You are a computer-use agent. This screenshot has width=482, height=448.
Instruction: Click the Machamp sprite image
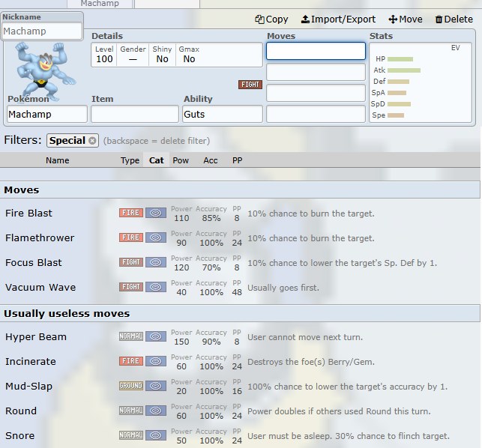coord(46,71)
